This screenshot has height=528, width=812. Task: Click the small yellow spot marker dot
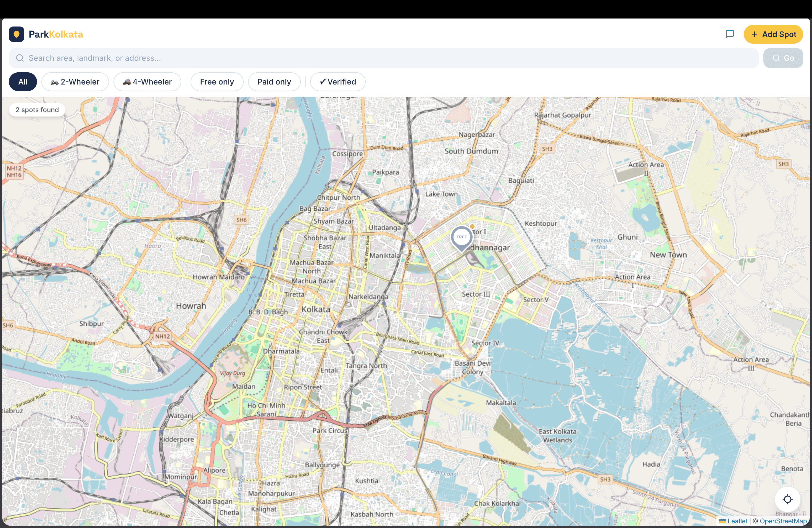pyautogui.click(x=472, y=226)
